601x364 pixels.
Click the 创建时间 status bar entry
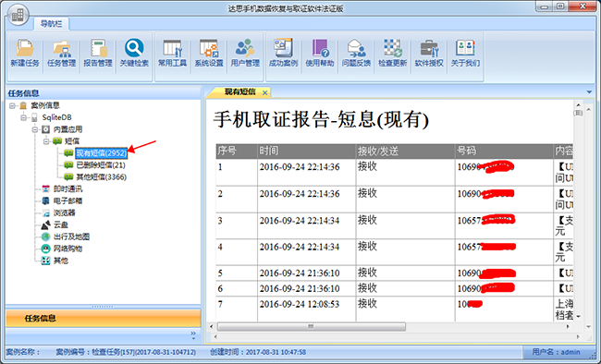pyautogui.click(x=258, y=352)
